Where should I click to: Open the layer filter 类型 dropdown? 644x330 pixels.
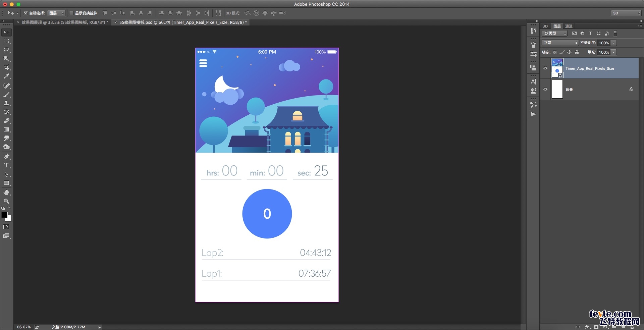554,34
